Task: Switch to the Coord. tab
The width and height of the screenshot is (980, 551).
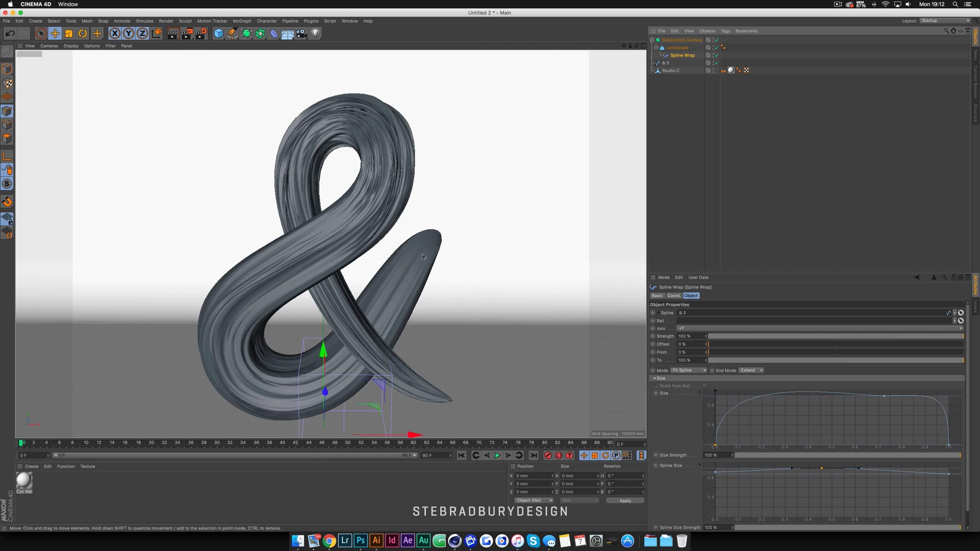Action: click(674, 295)
